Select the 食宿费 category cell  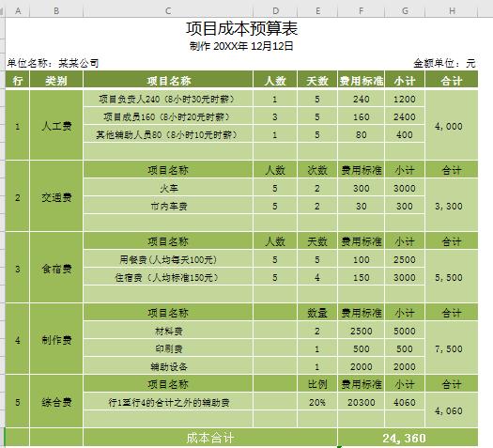pyautogui.click(x=56, y=269)
